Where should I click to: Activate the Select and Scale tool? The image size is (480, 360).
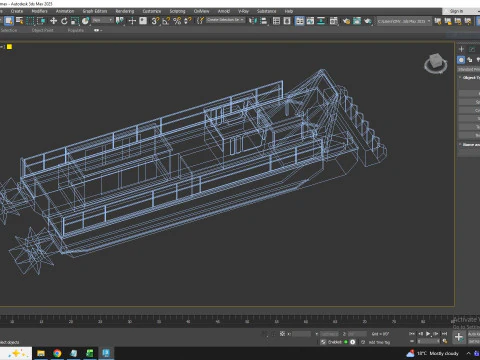click(75, 21)
